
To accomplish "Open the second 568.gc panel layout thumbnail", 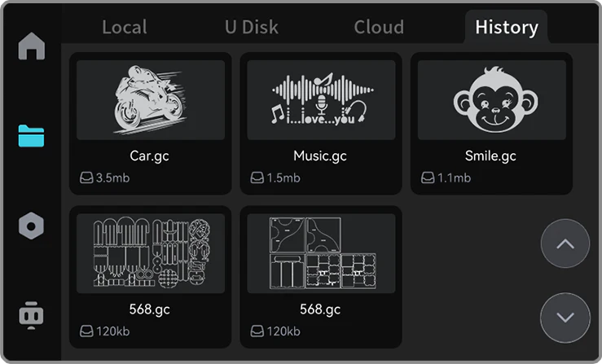I will coord(321,253).
